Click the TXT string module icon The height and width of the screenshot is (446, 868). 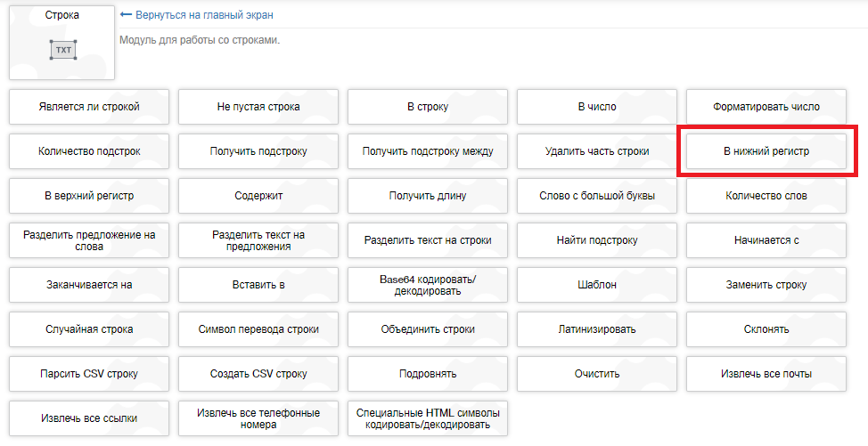62,50
